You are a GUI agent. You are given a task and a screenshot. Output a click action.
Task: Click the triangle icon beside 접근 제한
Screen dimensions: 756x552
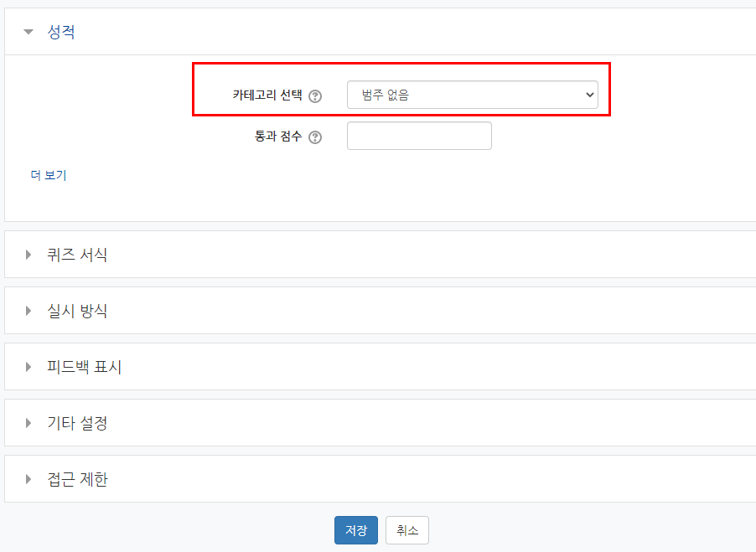coord(28,479)
